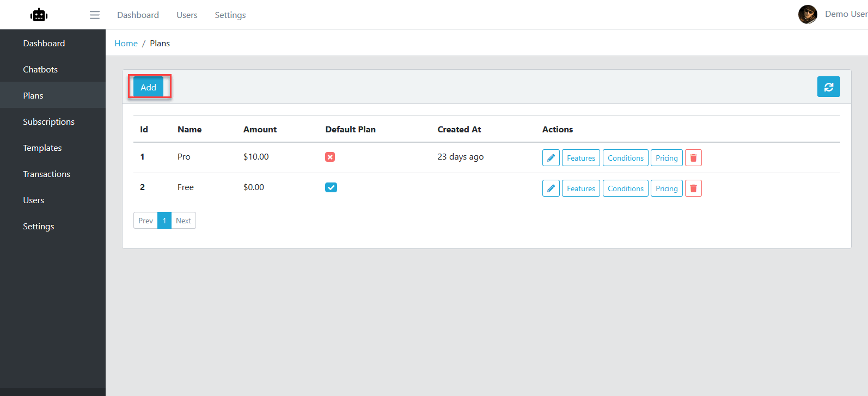The width and height of the screenshot is (868, 396).
Task: Toggle default plan for Pro row
Action: [x=330, y=157]
